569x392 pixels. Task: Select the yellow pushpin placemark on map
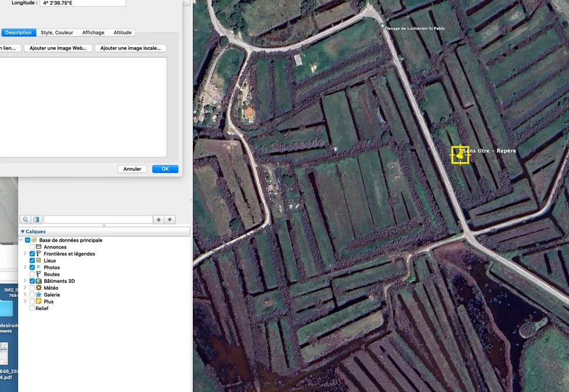pos(460,154)
